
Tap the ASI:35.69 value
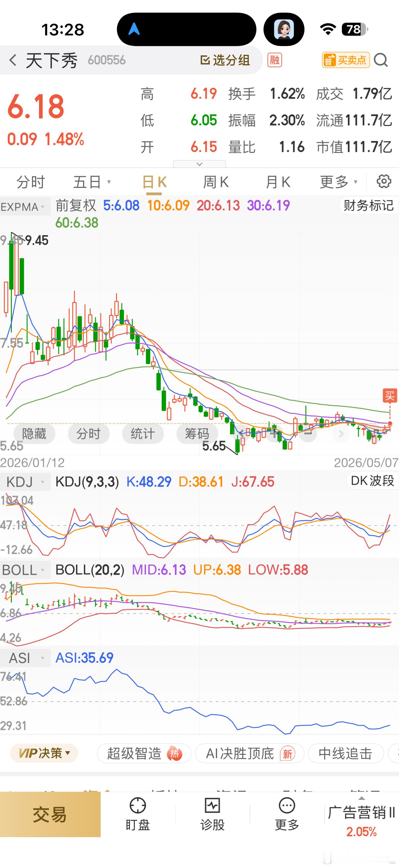click(x=84, y=658)
